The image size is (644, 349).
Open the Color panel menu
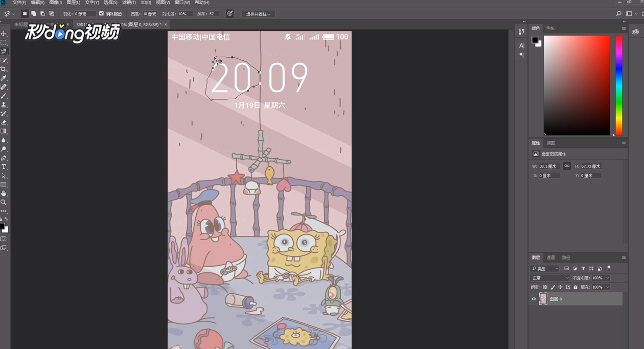pyautogui.click(x=624, y=28)
